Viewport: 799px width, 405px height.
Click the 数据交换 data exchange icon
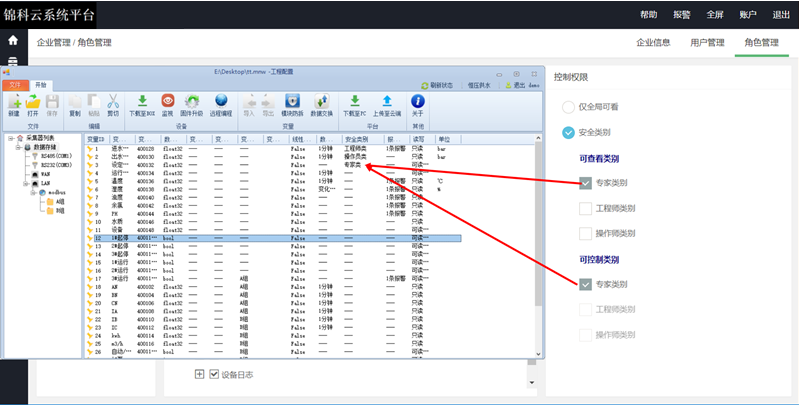(322, 101)
